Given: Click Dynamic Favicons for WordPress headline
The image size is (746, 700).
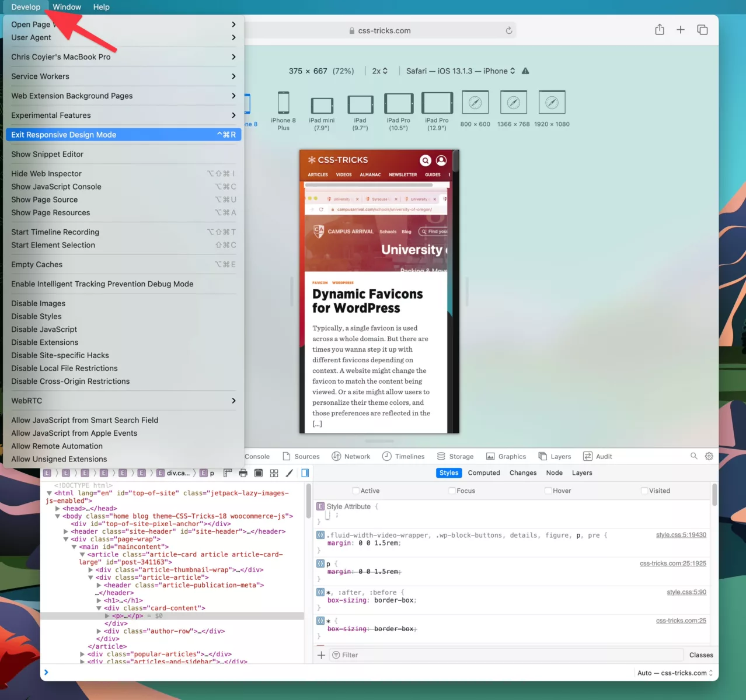Looking at the screenshot, I should click(368, 301).
